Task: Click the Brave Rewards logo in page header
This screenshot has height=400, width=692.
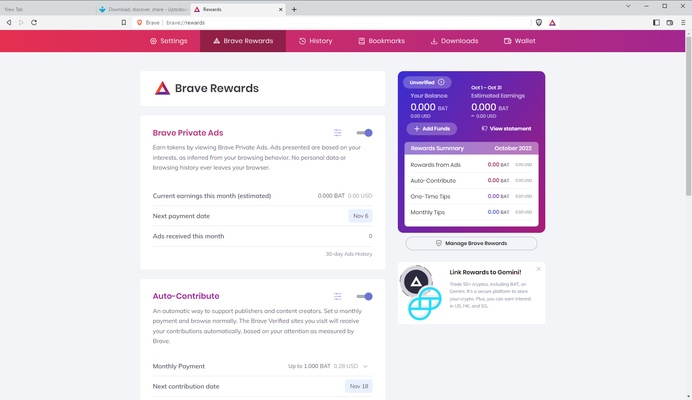Action: pyautogui.click(x=162, y=88)
